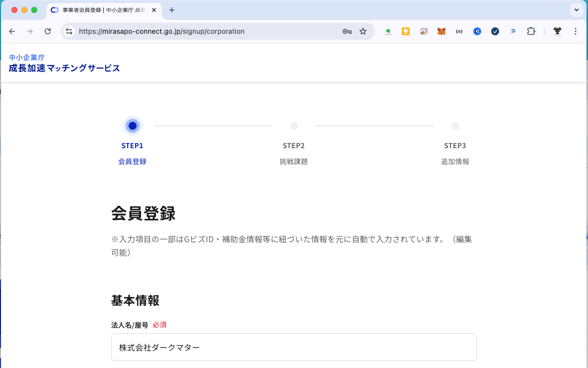Open the MetaMask fox extension
Screen dimensions: 588x368
441,31
